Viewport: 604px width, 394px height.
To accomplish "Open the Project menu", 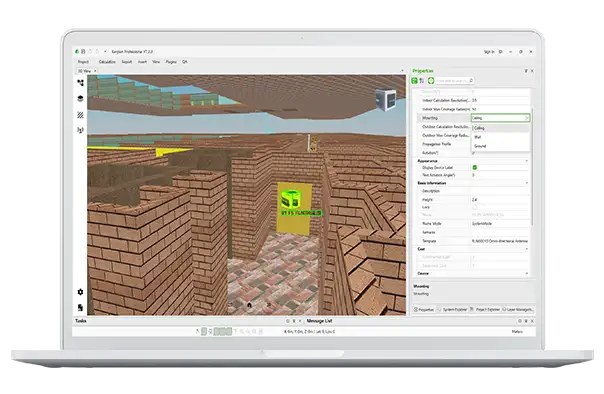I will 83,62.
